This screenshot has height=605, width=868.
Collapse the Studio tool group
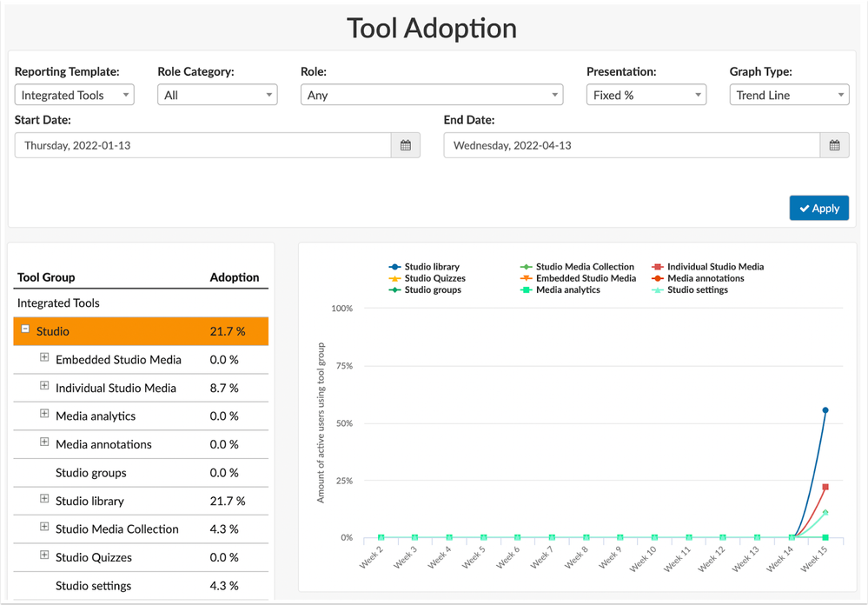tap(25, 329)
